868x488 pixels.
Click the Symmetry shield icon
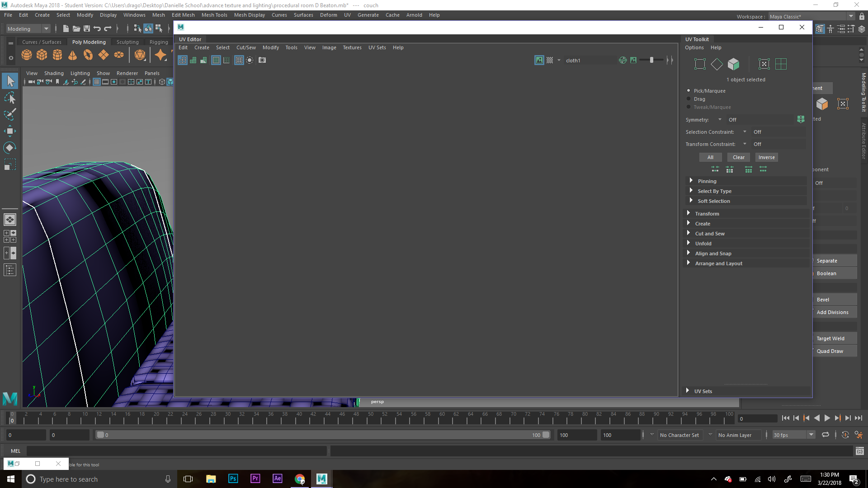[x=801, y=119]
